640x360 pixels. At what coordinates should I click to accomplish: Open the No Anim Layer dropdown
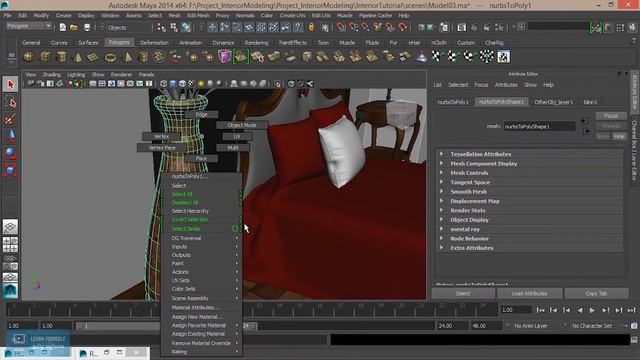[531, 326]
